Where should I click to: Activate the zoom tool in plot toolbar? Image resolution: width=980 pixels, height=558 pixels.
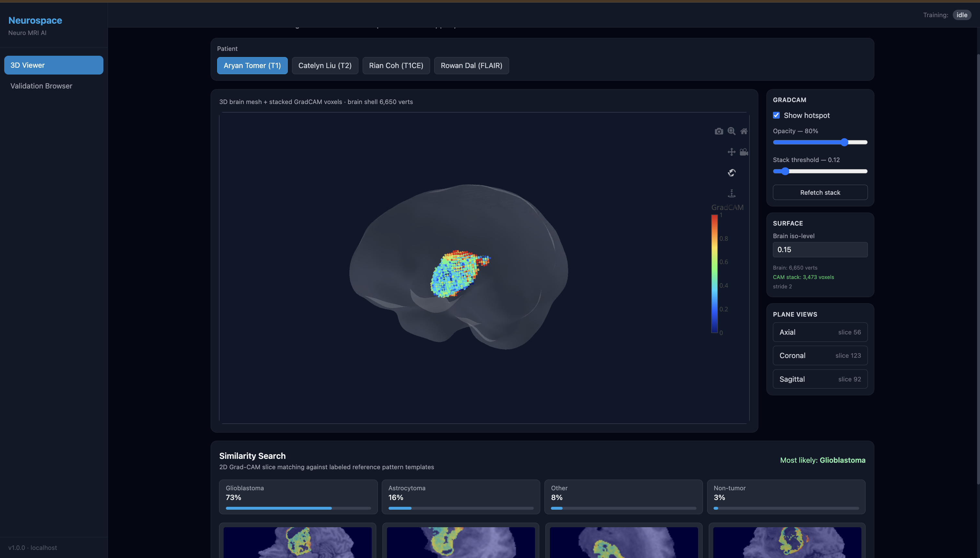click(731, 131)
